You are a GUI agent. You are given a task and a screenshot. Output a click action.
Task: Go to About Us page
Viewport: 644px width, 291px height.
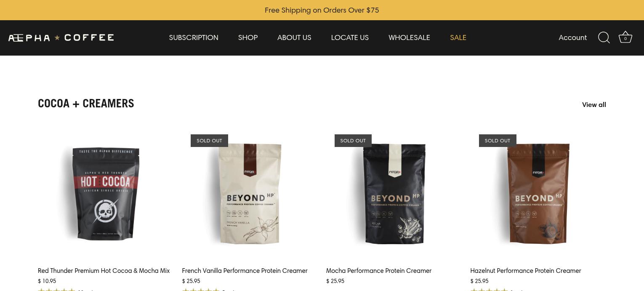(294, 37)
